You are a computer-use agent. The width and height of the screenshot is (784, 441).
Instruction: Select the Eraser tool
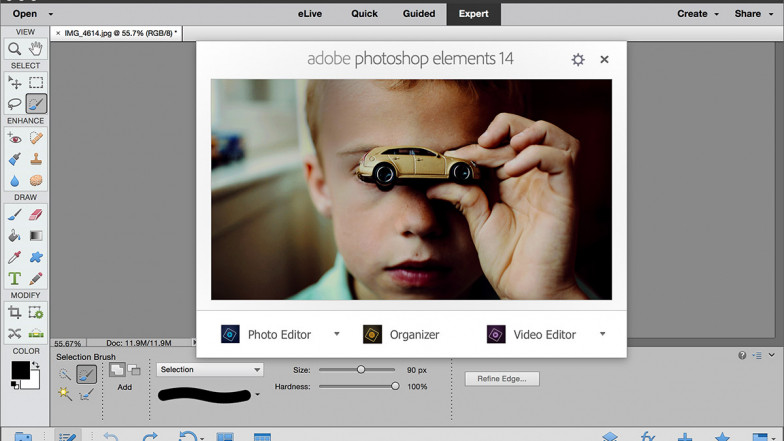36,214
